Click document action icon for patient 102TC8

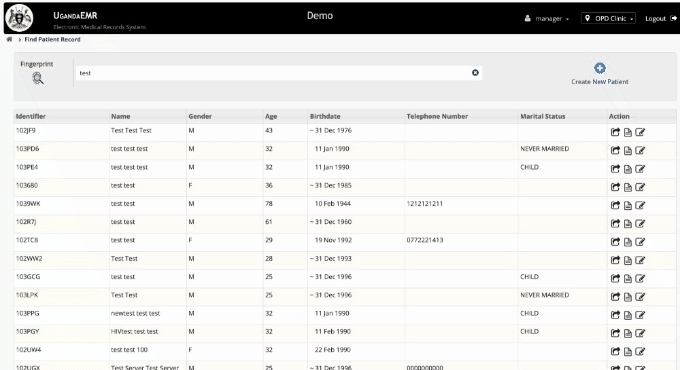tap(628, 242)
